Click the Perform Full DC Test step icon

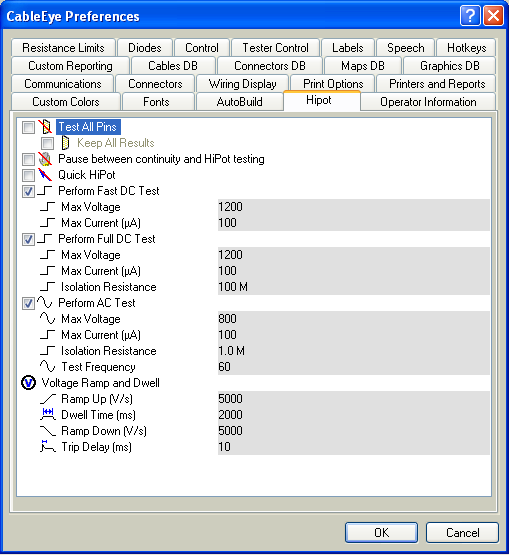[45, 239]
